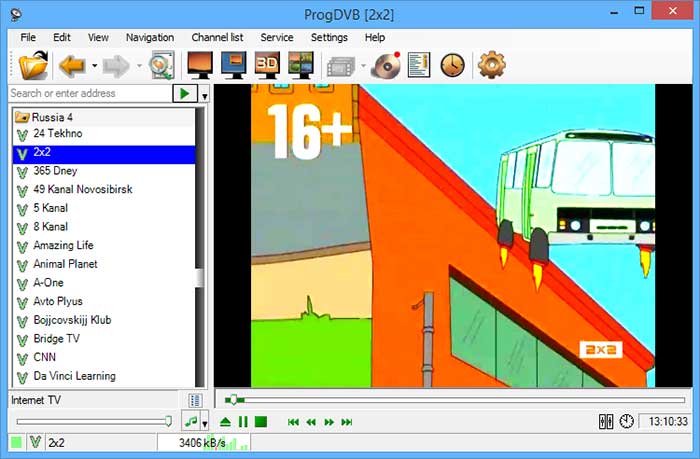
Task: Open the channel search magnifier icon
Action: [161, 65]
